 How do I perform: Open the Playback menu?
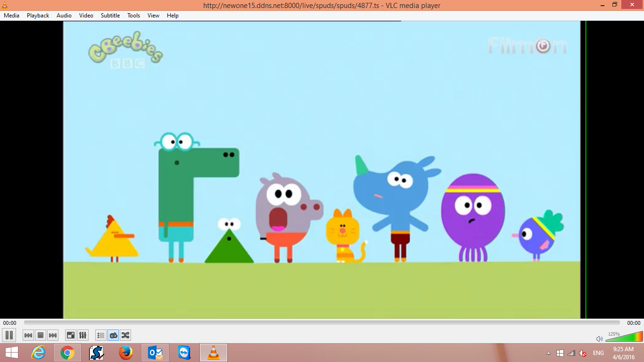tap(38, 15)
